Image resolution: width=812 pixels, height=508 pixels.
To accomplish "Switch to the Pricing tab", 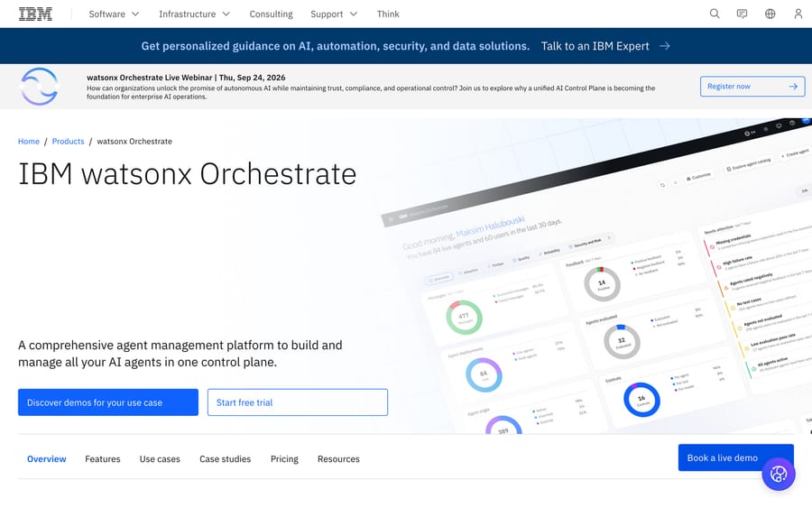I will coord(284,458).
